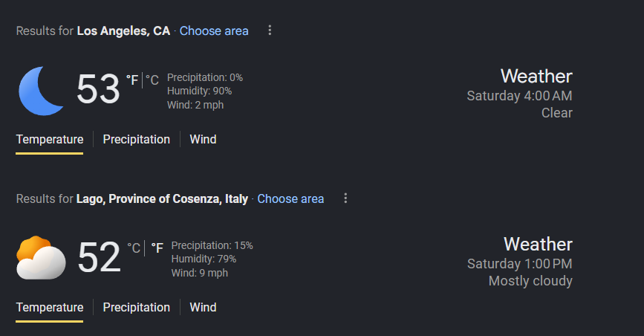Click the 52 degree temperature reading

(99, 258)
